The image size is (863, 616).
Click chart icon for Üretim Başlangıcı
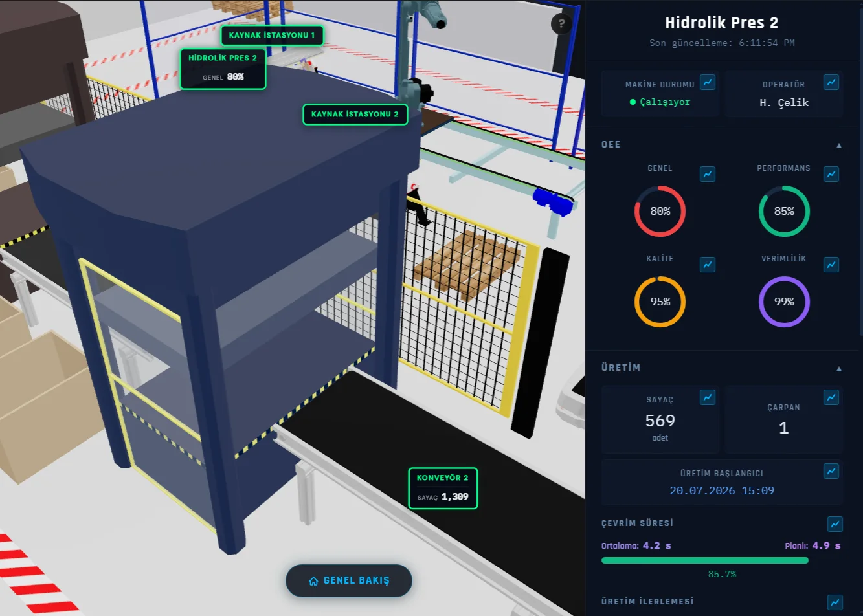(x=831, y=471)
